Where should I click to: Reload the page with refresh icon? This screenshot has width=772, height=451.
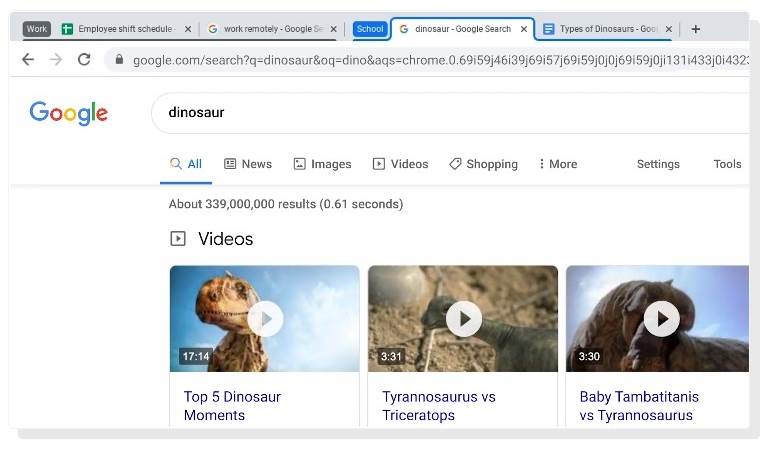[84, 60]
